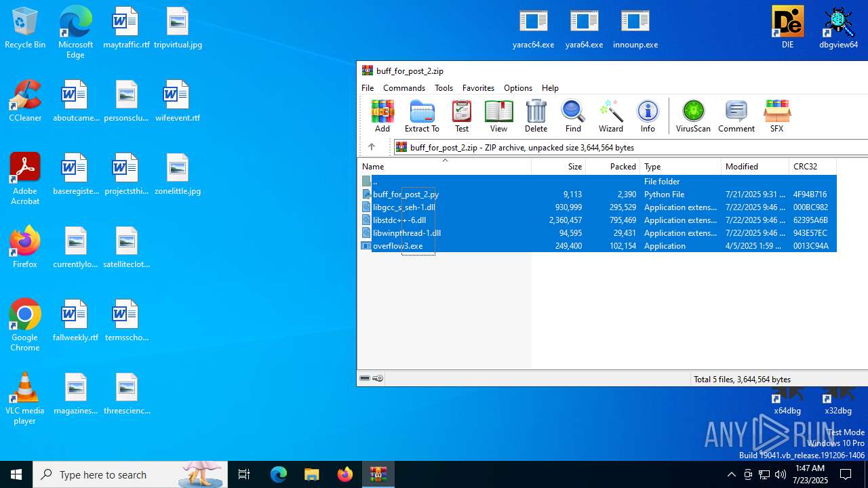Launch the Wizard tool
The image size is (868, 488).
610,116
